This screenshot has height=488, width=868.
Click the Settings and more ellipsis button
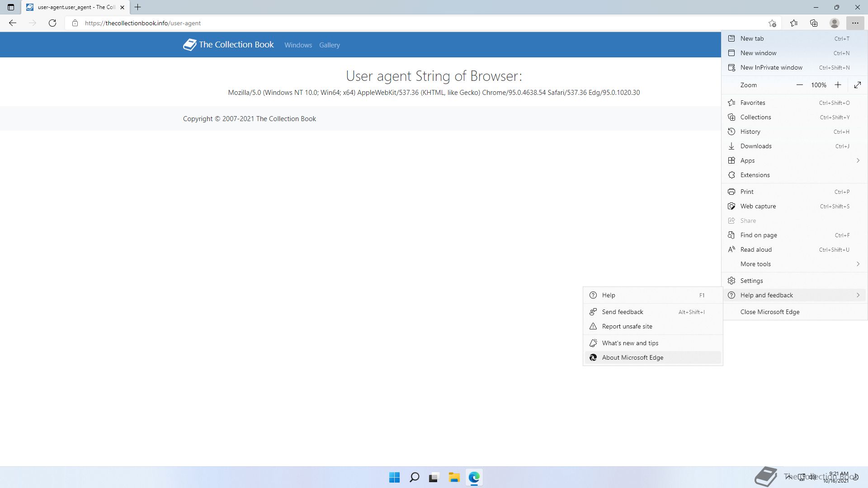point(855,23)
